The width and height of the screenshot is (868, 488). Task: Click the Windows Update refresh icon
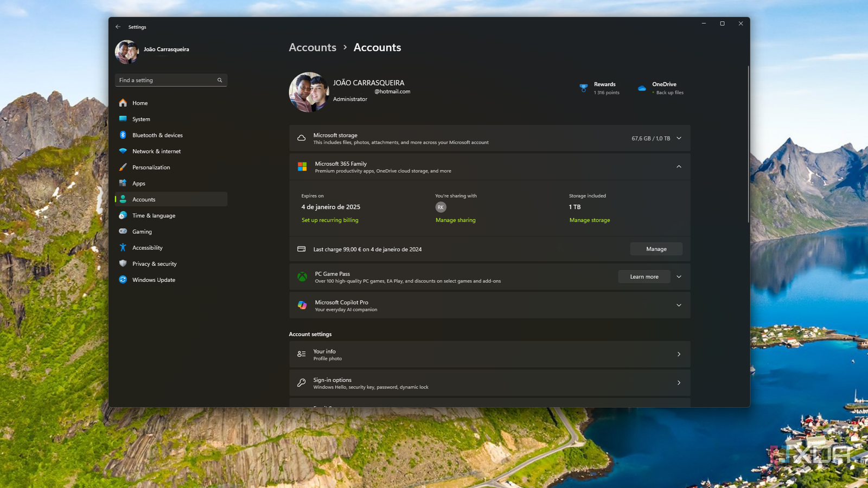tap(123, 280)
